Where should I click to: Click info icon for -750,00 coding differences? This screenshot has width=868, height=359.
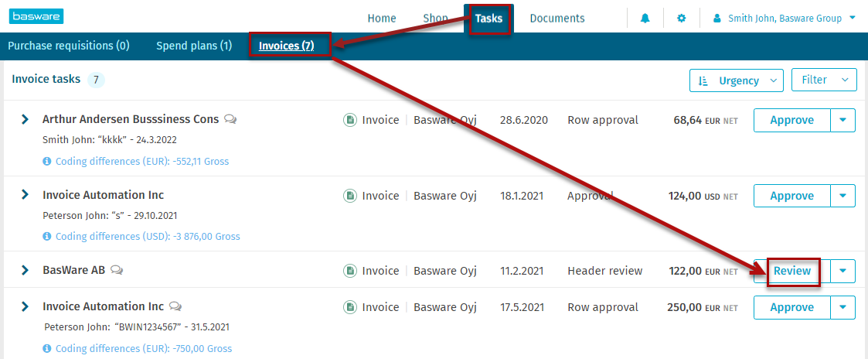[47, 348]
